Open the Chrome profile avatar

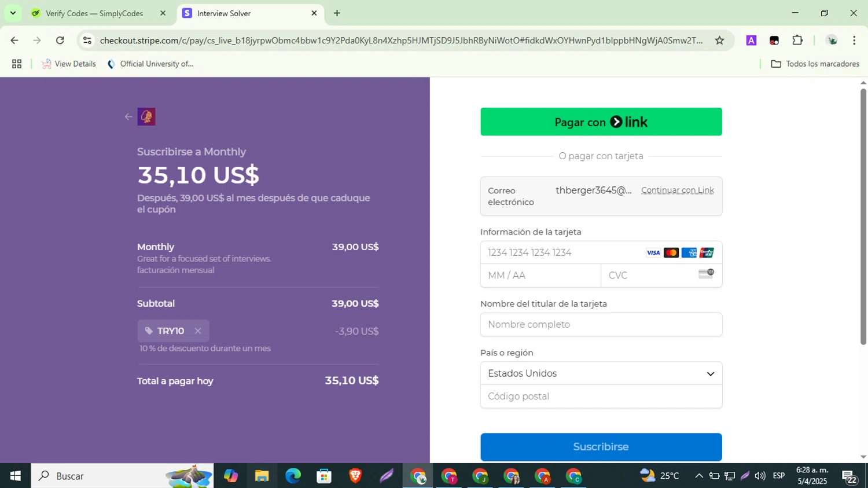pos(832,41)
